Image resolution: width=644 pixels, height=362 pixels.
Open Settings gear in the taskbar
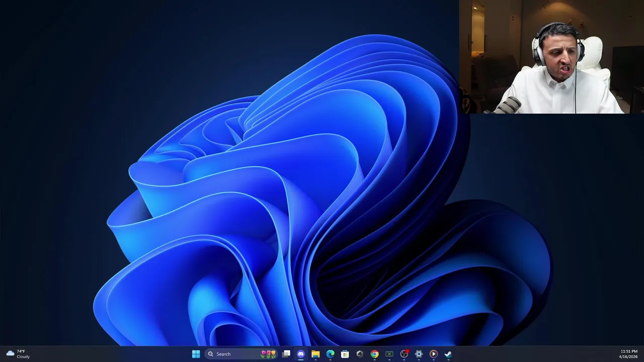(x=419, y=354)
